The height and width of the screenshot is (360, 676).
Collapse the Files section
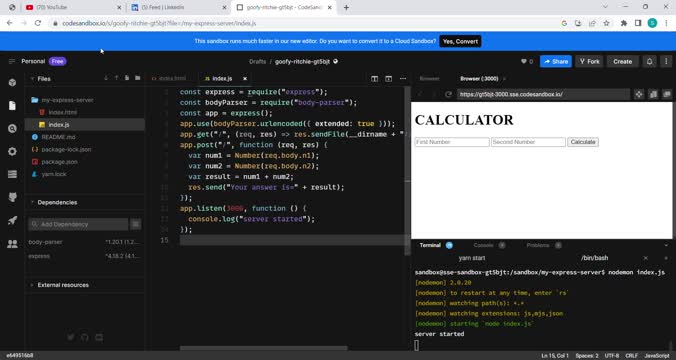[32, 79]
